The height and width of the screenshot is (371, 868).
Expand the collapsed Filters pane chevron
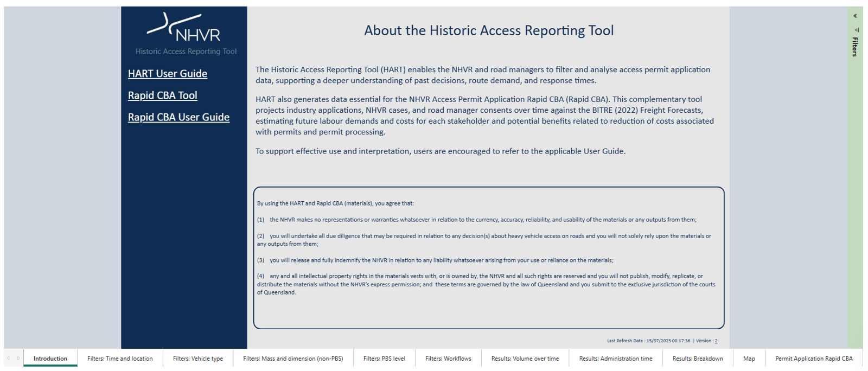tap(855, 16)
